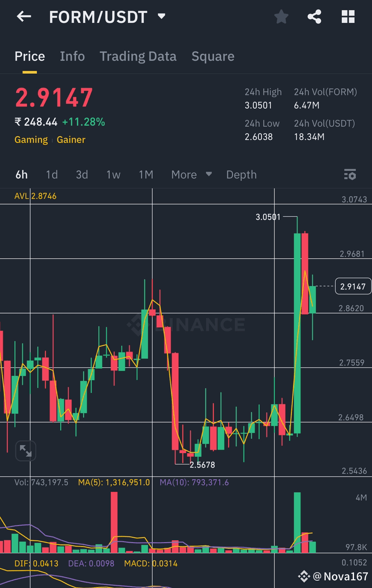Image resolution: width=372 pixels, height=588 pixels.
Task: Tap the Gaming category tag
Action: point(31,139)
